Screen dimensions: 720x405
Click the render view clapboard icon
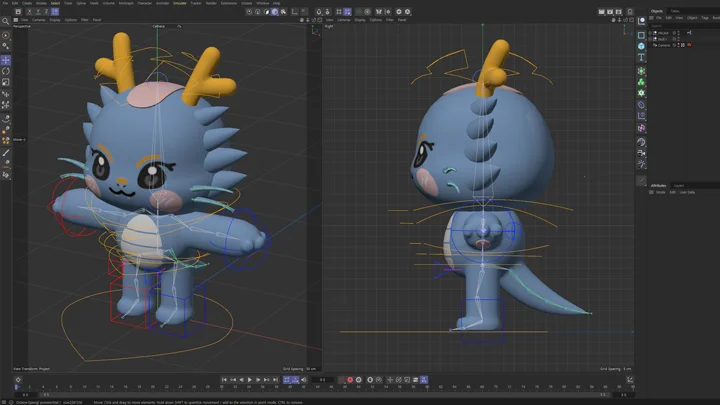[601, 12]
